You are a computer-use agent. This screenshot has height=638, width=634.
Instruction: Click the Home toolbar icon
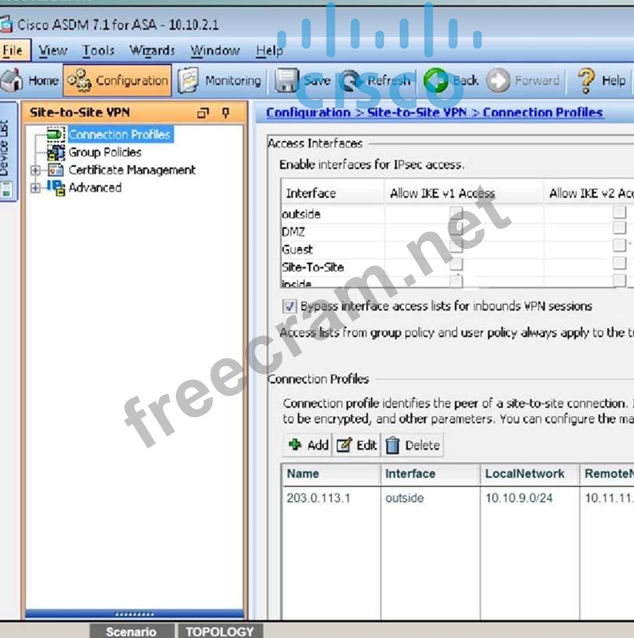(30, 81)
